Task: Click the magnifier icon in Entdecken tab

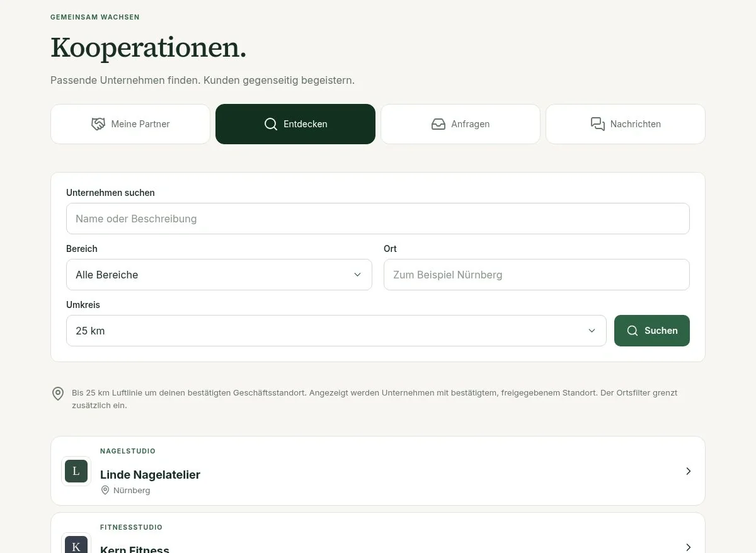Action: pyautogui.click(x=271, y=124)
